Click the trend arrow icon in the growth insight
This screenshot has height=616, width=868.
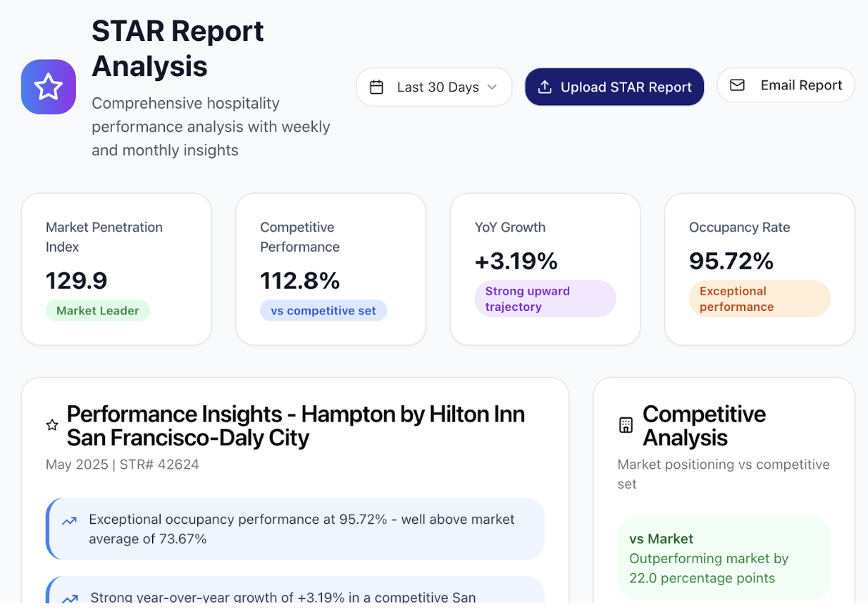pos(68,597)
